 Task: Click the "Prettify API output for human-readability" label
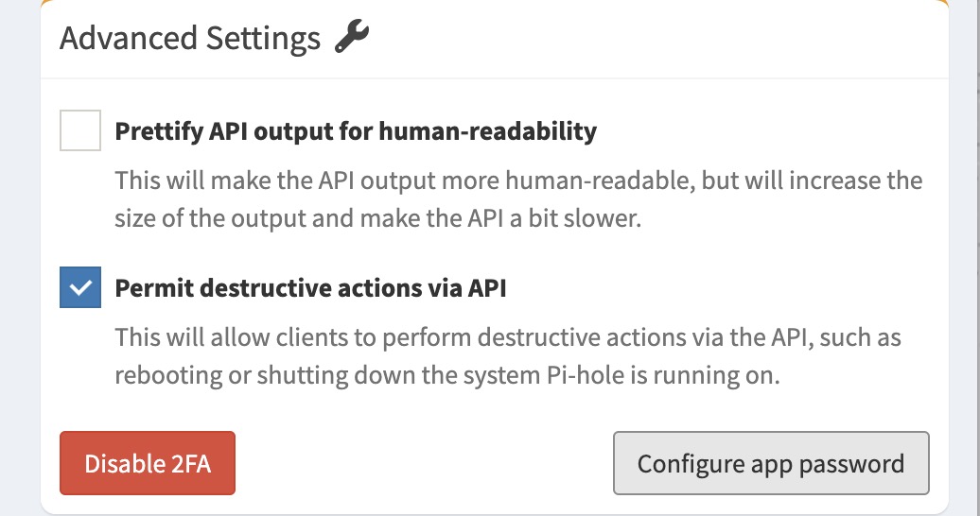[355, 130]
